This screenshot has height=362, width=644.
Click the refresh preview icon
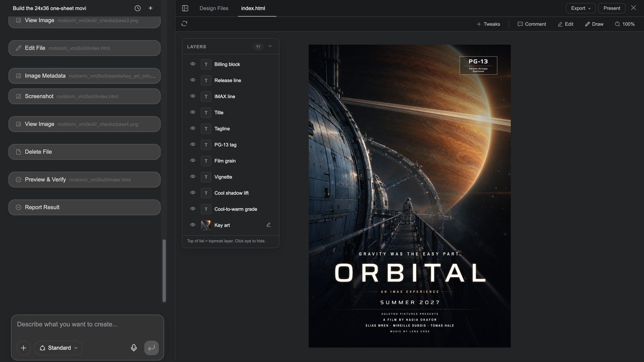point(184,24)
